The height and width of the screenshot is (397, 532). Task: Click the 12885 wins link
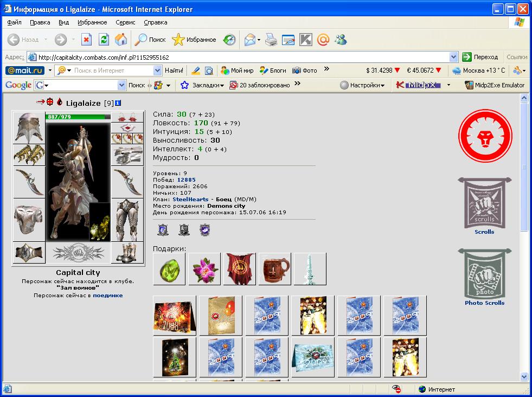click(x=186, y=180)
